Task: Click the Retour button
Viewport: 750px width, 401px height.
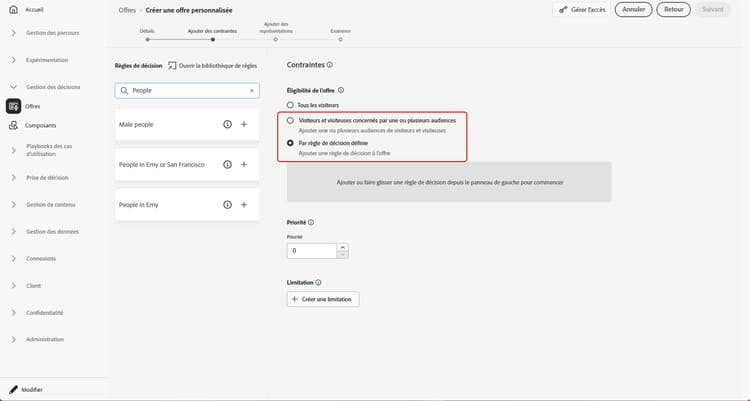Action: (x=673, y=10)
